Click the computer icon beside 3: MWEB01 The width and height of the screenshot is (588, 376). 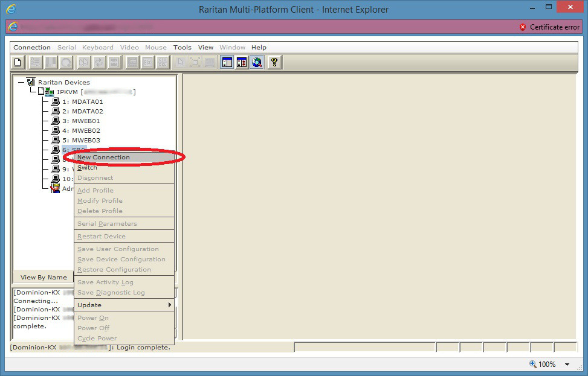(x=56, y=121)
